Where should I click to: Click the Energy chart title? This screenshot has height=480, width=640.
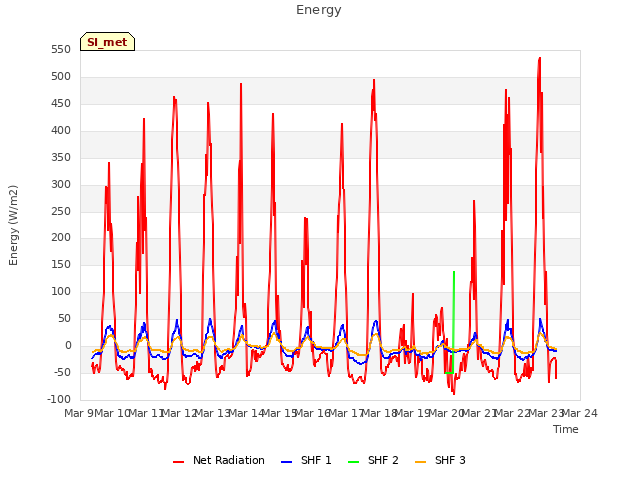(x=318, y=10)
